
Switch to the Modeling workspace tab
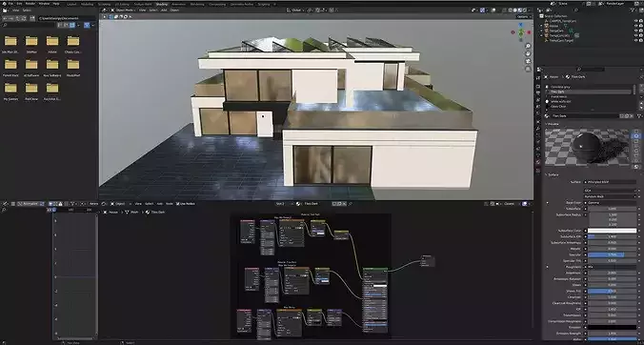tap(87, 4)
